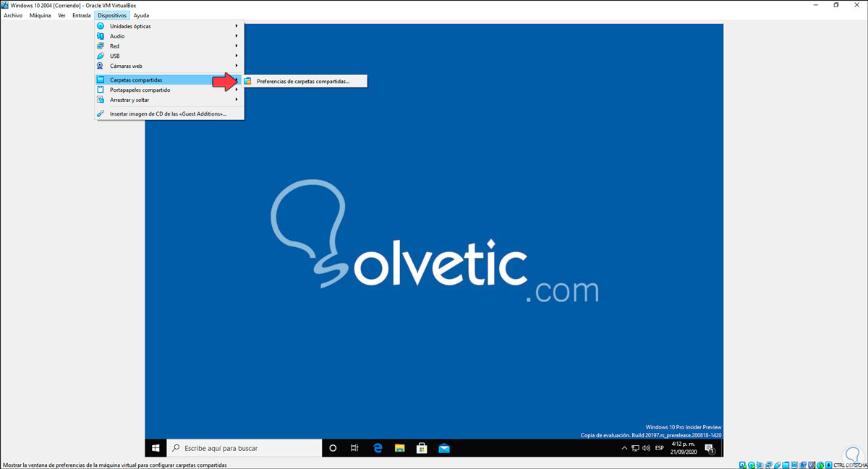Focus the 'Escribe aquí para buscar' box

(244, 448)
